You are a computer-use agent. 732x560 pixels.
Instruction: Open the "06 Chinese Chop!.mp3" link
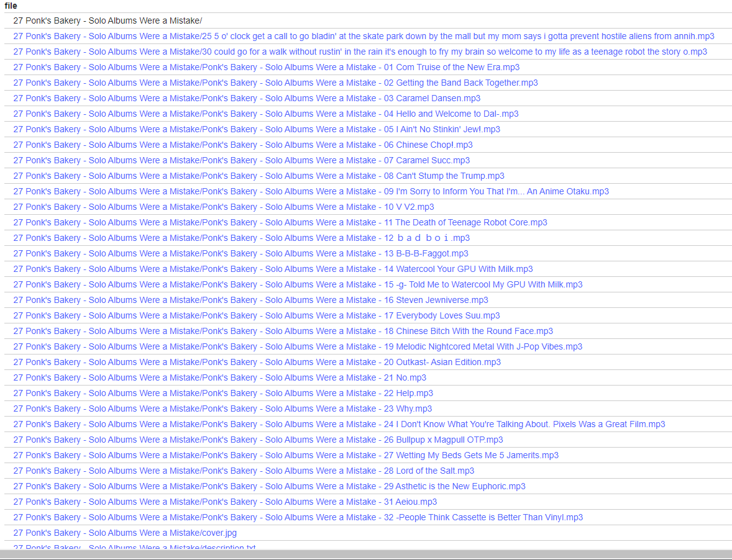(x=243, y=145)
